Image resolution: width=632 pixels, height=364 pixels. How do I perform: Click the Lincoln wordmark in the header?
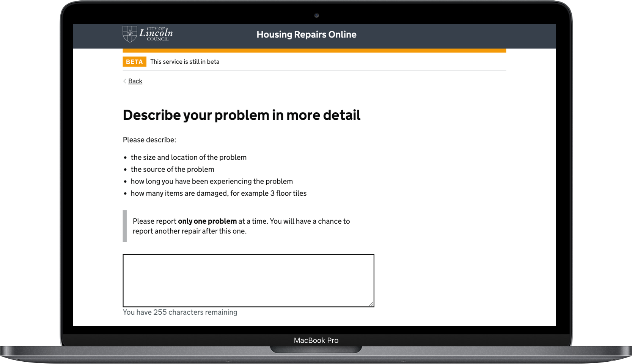pyautogui.click(x=156, y=33)
